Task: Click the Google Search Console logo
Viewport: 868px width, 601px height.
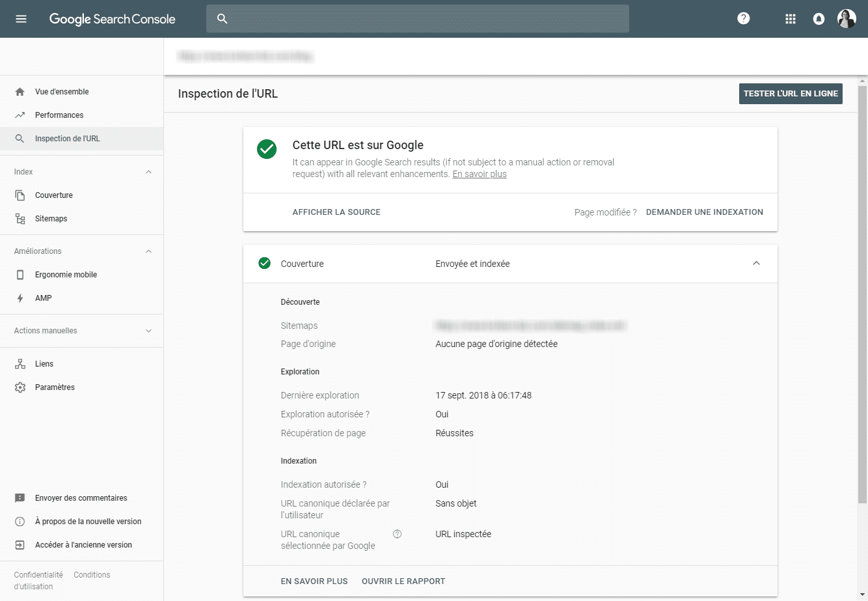Action: [113, 19]
